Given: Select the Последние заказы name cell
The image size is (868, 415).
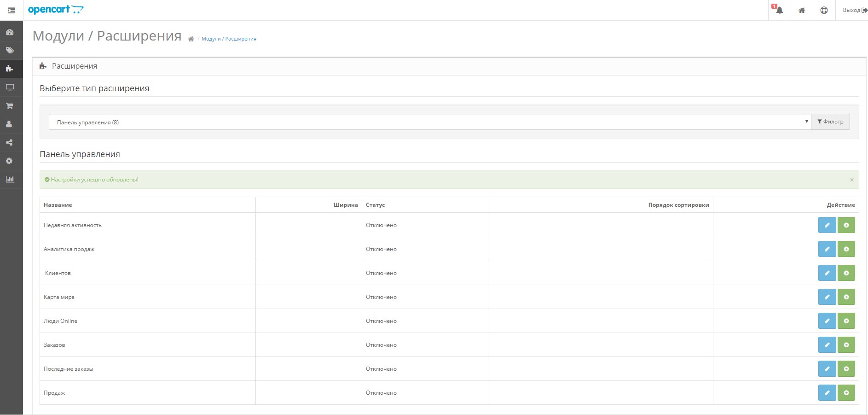Looking at the screenshot, I should pos(148,369).
